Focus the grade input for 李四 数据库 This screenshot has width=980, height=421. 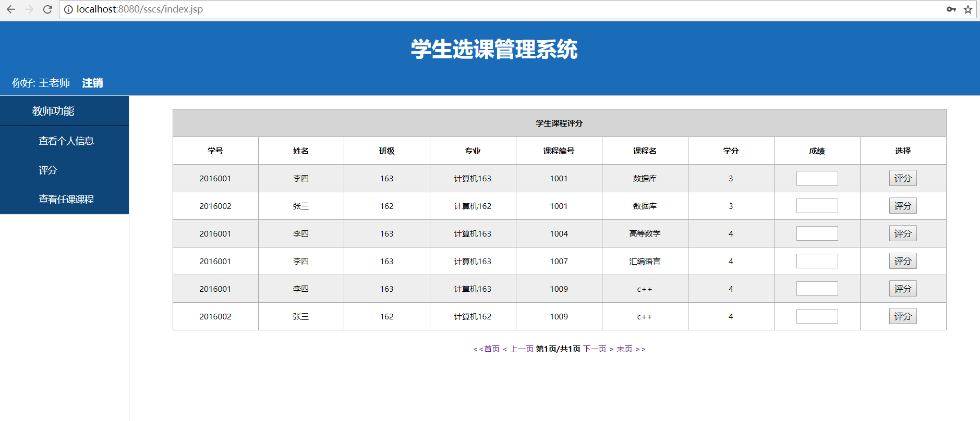[817, 178]
